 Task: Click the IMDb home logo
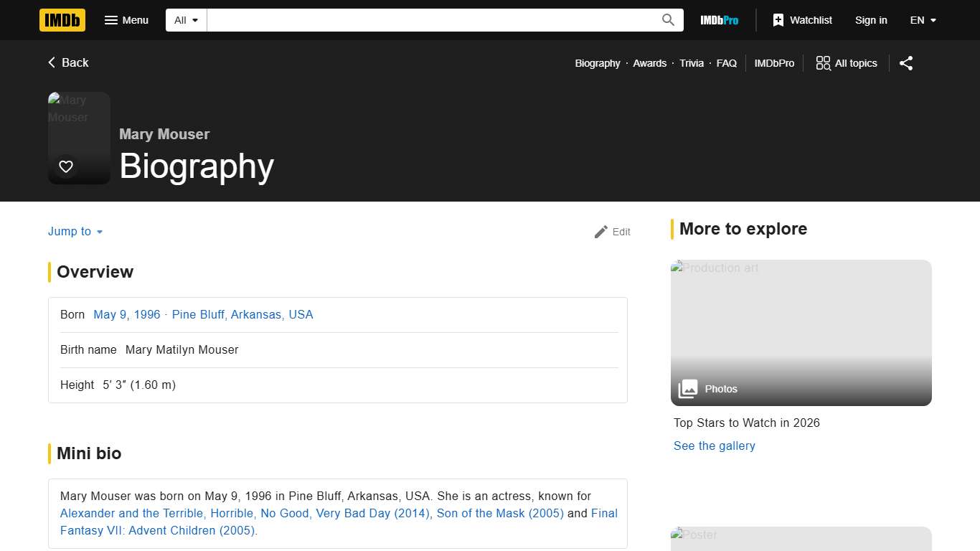click(x=62, y=20)
